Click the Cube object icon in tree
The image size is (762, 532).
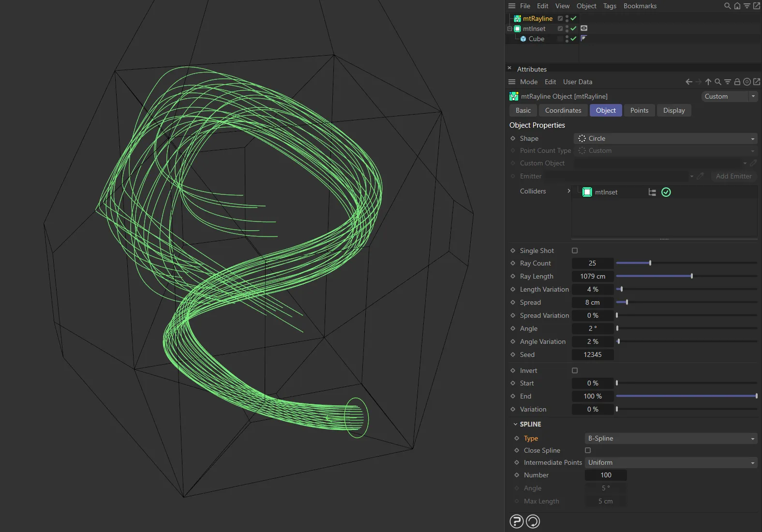(x=523, y=39)
